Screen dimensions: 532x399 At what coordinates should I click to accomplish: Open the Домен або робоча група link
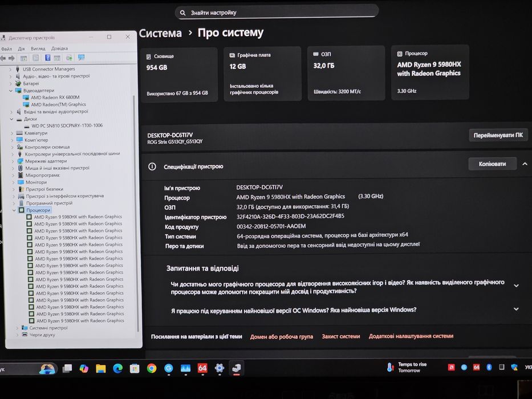click(x=282, y=336)
